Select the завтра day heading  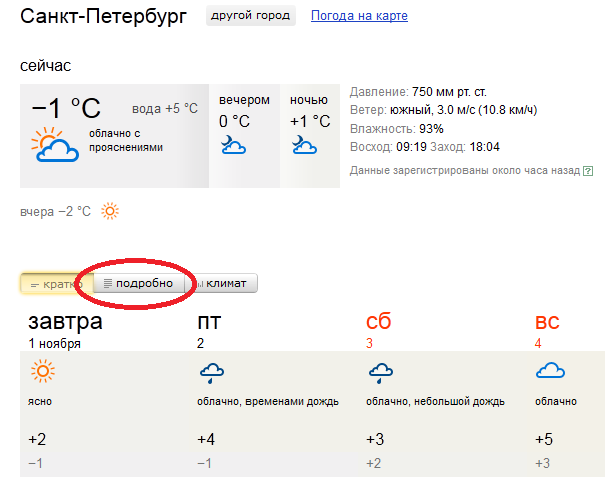point(65,322)
